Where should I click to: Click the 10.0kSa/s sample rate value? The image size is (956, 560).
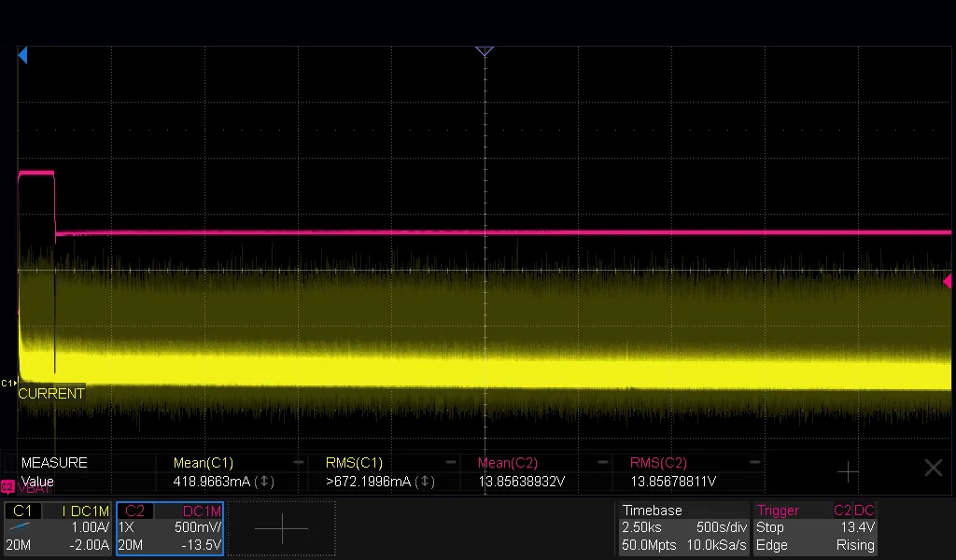pyautogui.click(x=716, y=545)
